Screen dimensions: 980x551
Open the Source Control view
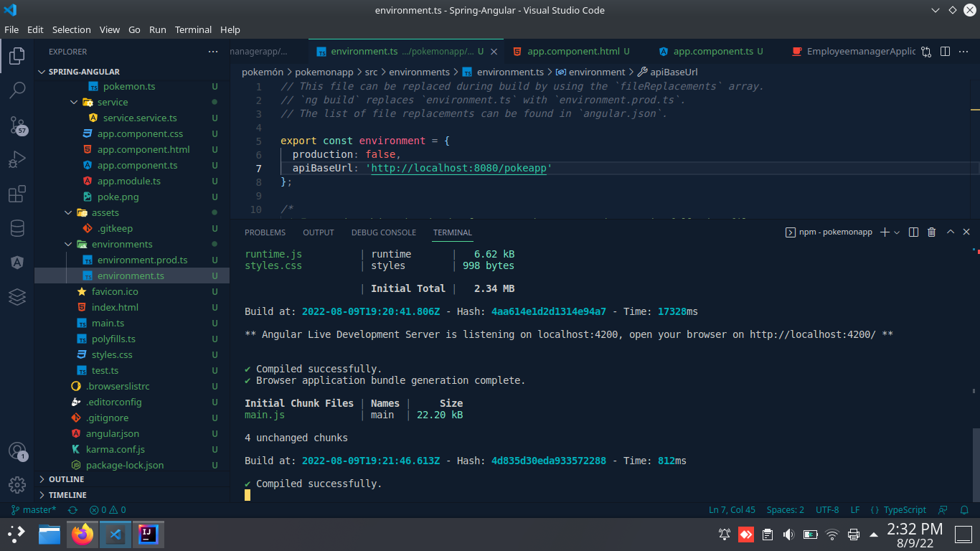point(17,125)
